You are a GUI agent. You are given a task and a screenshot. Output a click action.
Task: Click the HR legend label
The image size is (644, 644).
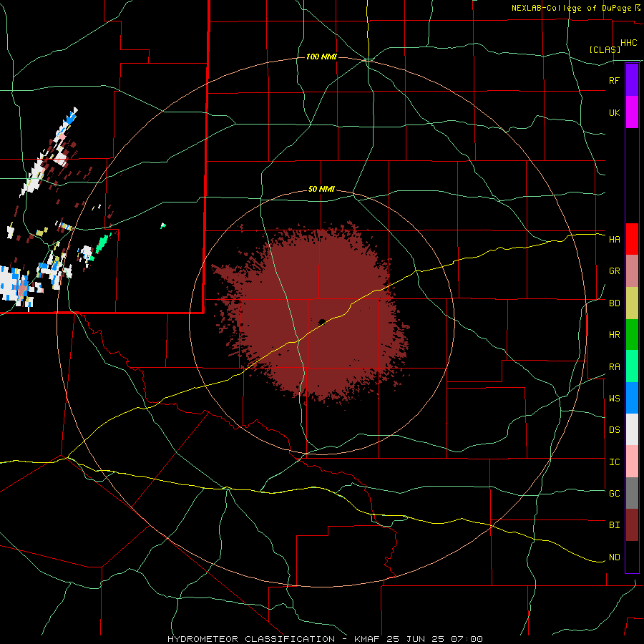tap(614, 335)
